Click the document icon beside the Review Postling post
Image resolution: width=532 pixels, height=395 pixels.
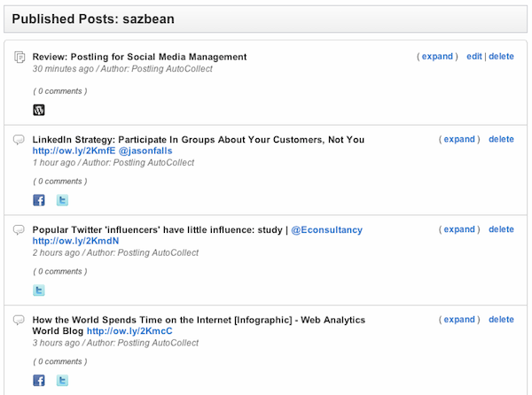pyautogui.click(x=19, y=58)
